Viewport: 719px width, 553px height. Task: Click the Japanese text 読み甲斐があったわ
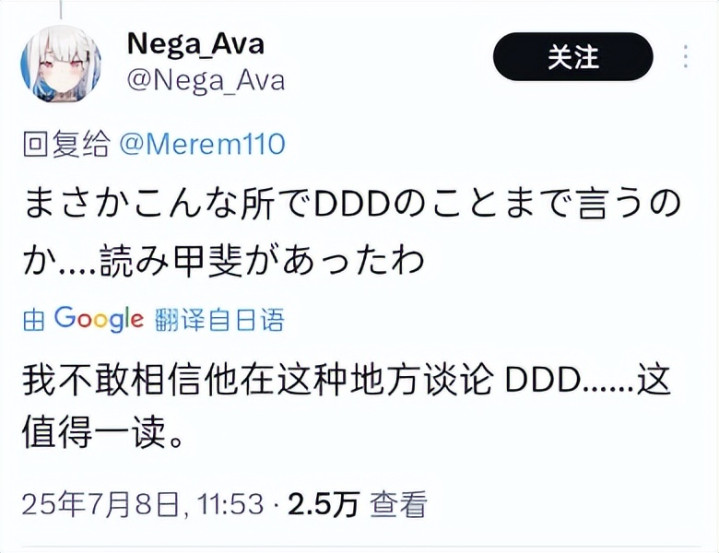(x=261, y=261)
